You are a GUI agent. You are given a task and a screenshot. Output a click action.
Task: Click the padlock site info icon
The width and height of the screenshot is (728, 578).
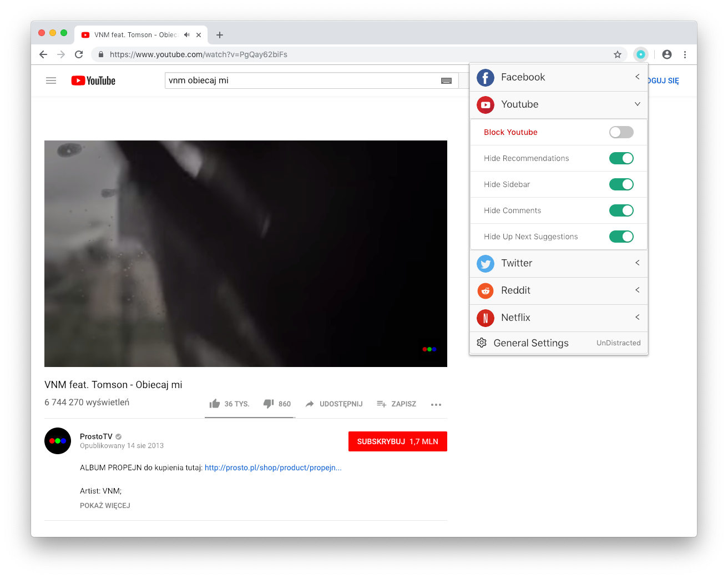(101, 54)
